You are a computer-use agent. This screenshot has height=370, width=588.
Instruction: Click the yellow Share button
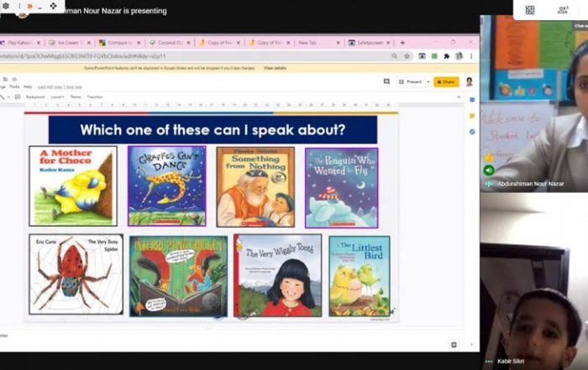pyautogui.click(x=445, y=81)
